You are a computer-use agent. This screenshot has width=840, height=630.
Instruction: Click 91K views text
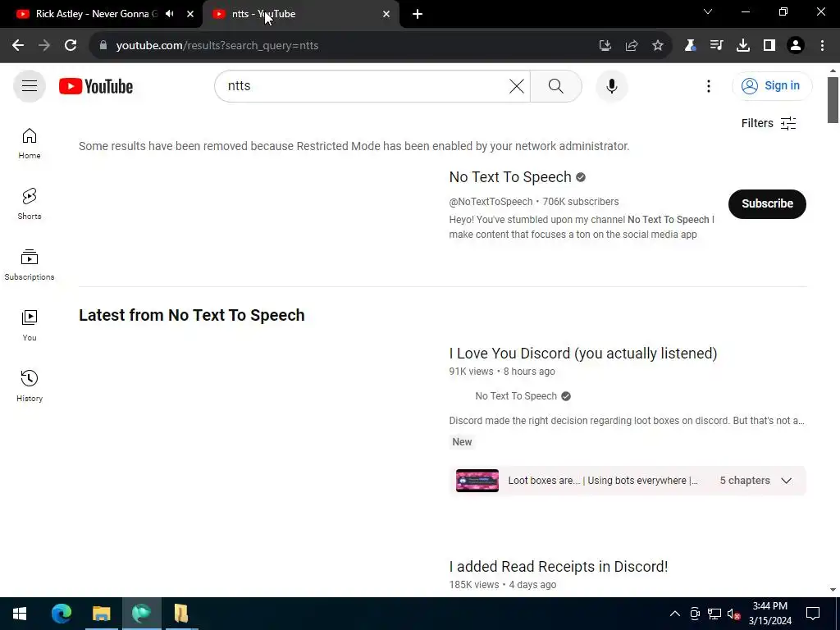471,372
